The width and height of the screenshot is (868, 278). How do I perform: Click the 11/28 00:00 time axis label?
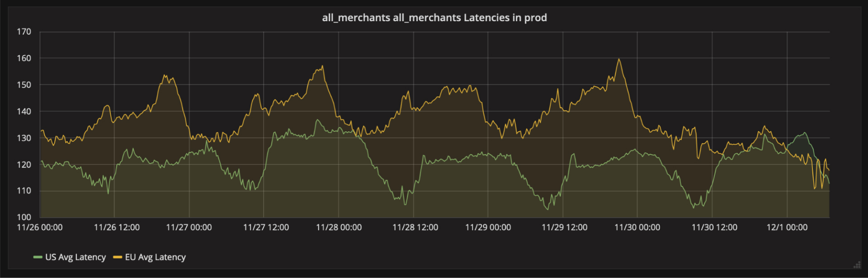coord(339,227)
